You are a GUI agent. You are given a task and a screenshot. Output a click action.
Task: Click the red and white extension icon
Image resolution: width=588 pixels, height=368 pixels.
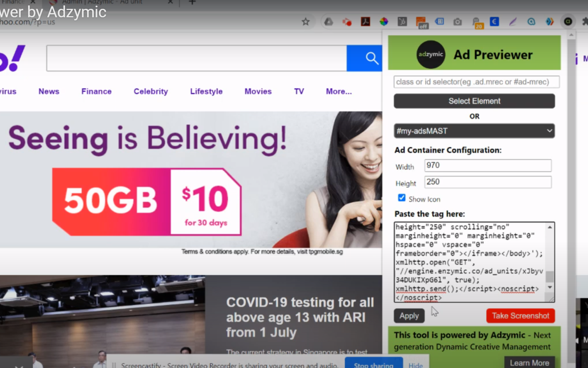point(347,22)
